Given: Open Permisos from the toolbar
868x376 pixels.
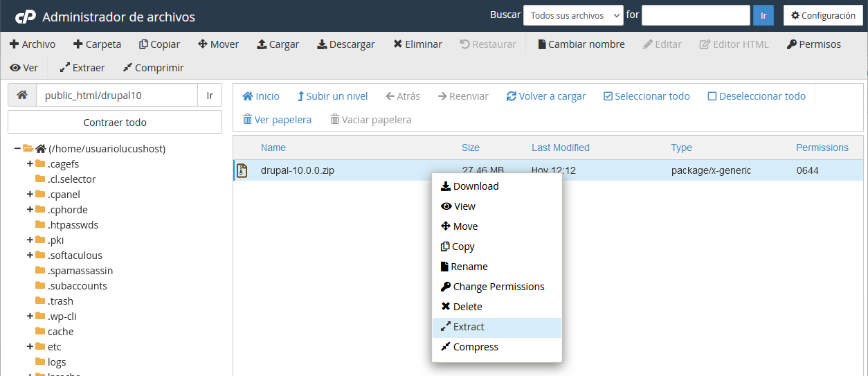Looking at the screenshot, I should tap(813, 44).
